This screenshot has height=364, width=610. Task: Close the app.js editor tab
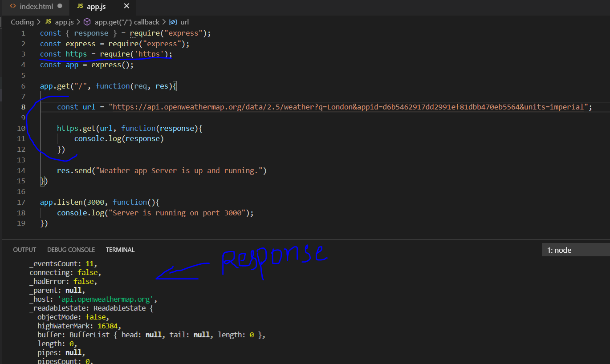(126, 6)
